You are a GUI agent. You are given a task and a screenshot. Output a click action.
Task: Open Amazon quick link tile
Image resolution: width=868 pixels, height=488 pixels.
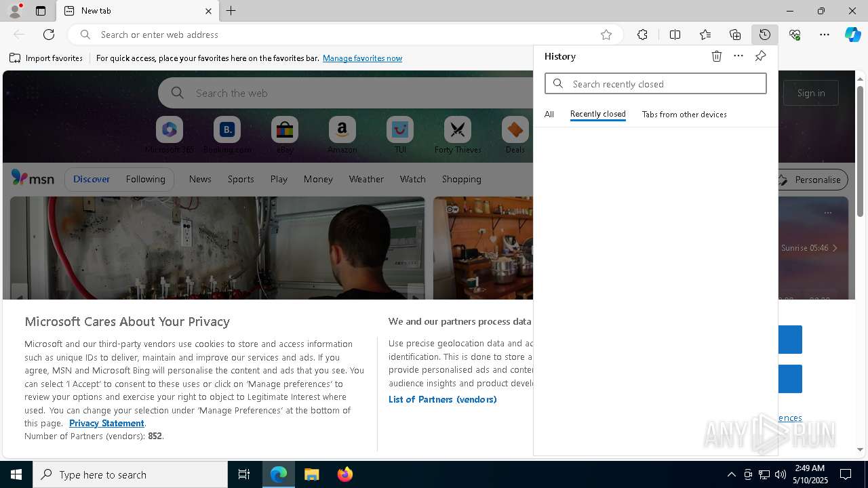[342, 136]
